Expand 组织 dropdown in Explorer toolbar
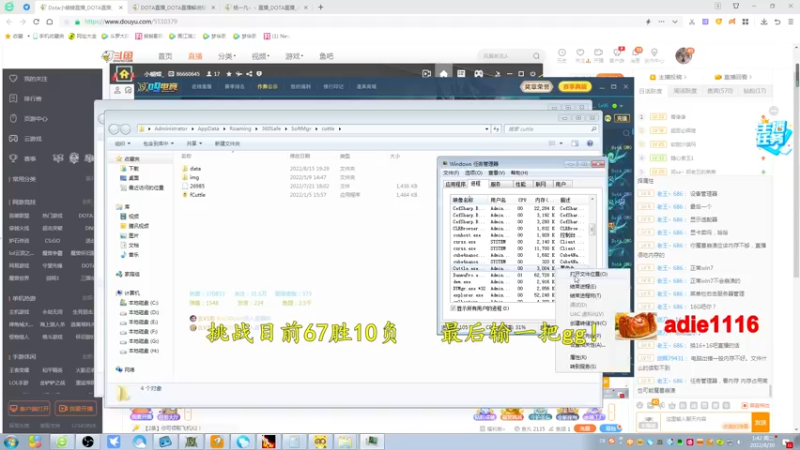The width and height of the screenshot is (800, 450). pyautogui.click(x=122, y=143)
